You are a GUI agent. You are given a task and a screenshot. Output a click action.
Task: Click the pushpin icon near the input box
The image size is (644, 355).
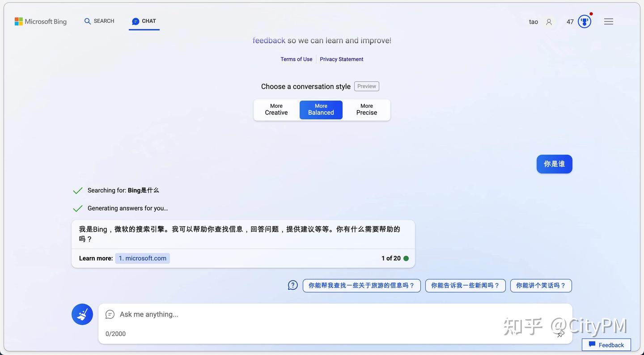(560, 334)
